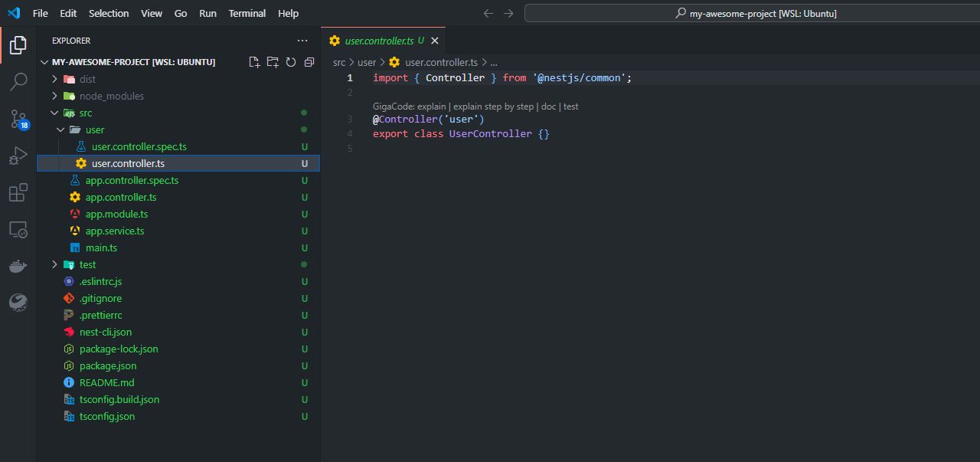This screenshot has height=462, width=980.
Task: Collapse the MY-AWESOME-PROJECT root section
Action: coord(133,62)
